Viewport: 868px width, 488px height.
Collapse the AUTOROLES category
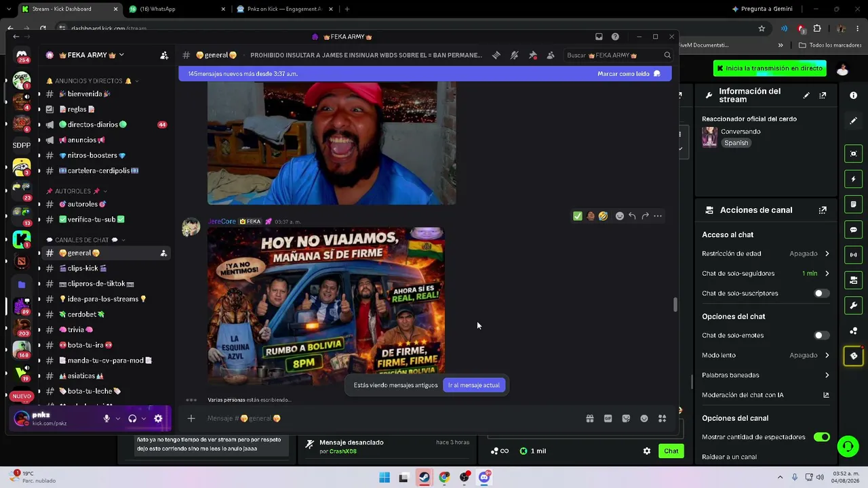[x=77, y=191]
